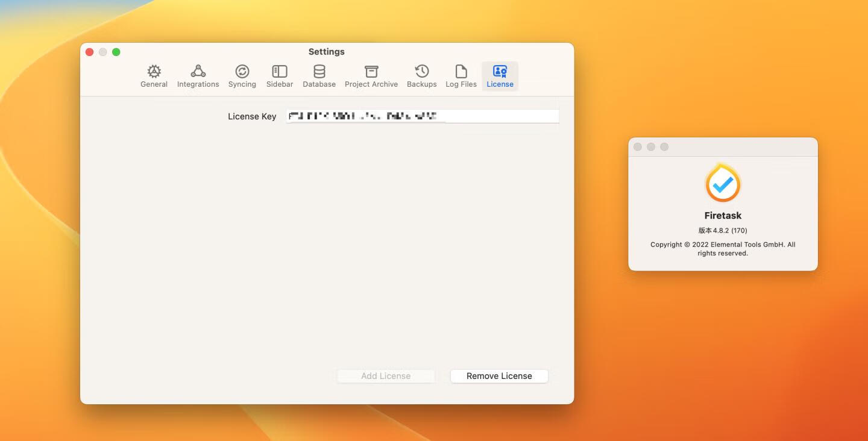Open the Sidebar settings tab
The image size is (868, 441).
280,77
